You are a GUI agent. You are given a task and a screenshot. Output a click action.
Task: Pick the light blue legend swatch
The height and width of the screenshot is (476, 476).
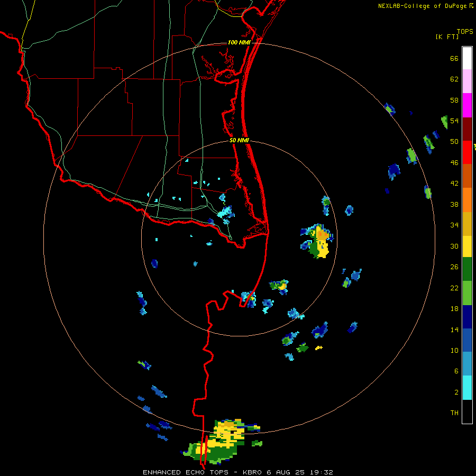(467, 364)
